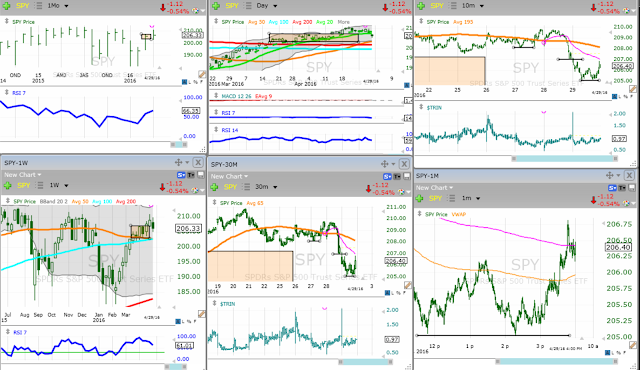
Task: Click the T time-link button on SPY-30M
Action: pos(397,177)
